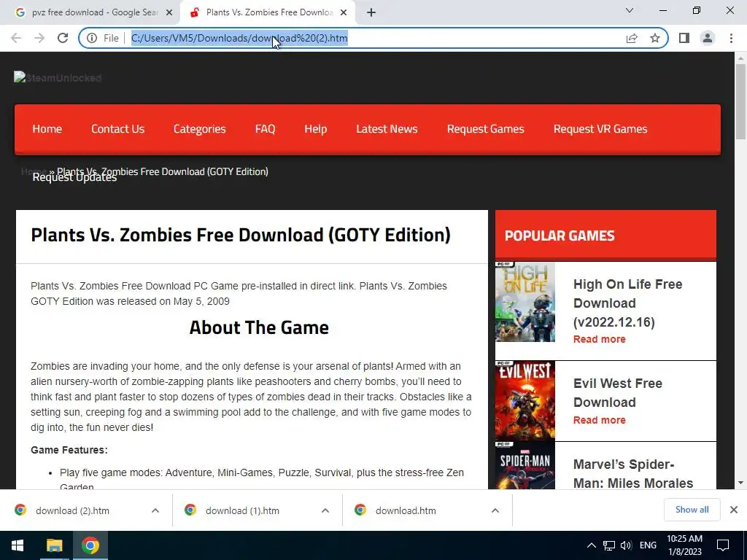Click the page scrollbar up arrow

[x=740, y=58]
